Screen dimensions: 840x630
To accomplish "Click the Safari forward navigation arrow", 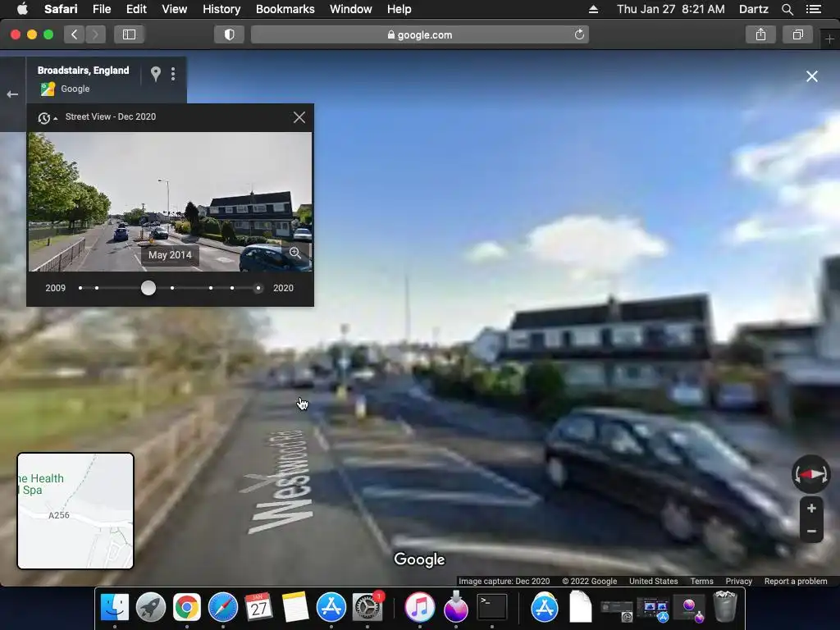I will point(95,34).
